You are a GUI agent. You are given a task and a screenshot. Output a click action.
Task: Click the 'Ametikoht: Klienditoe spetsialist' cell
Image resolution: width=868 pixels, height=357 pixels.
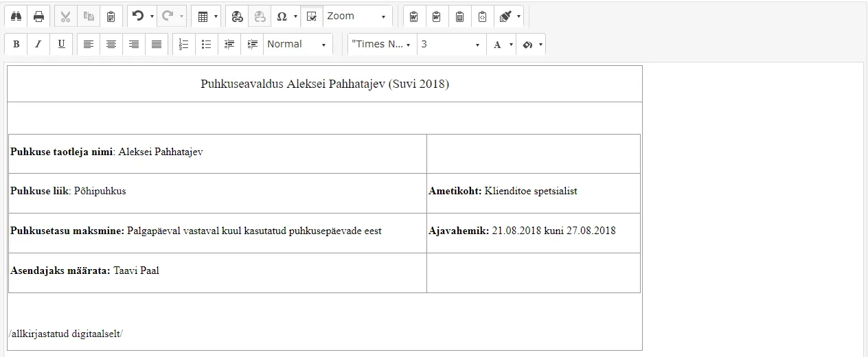534,193
